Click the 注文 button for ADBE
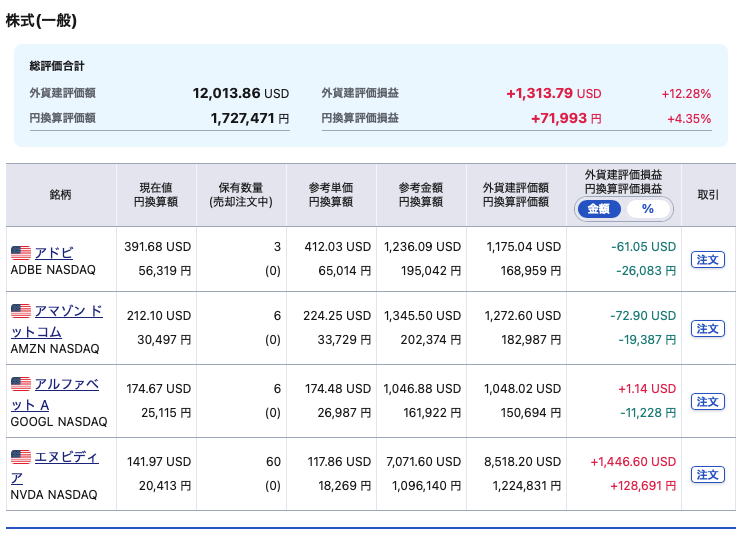Screen dimensions: 744x540 707,260
